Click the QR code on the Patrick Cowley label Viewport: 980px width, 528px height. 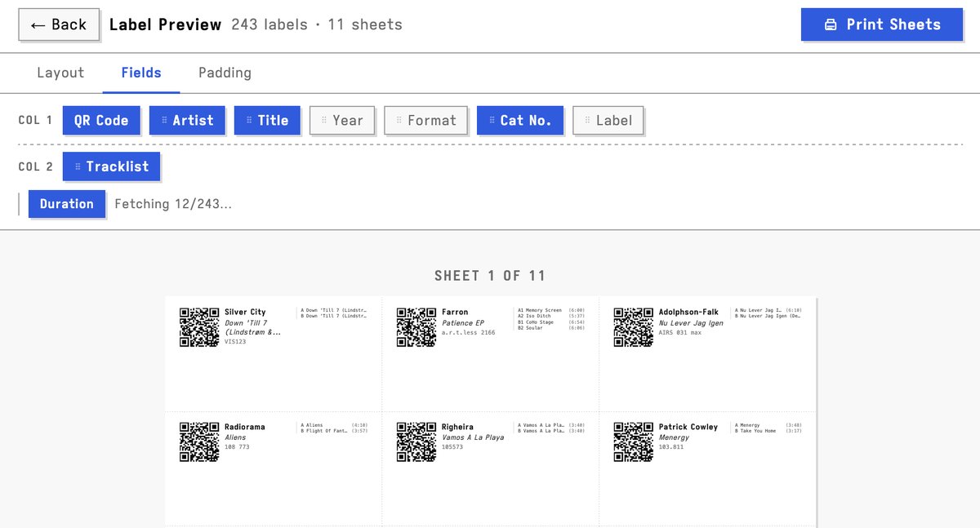tap(632, 441)
